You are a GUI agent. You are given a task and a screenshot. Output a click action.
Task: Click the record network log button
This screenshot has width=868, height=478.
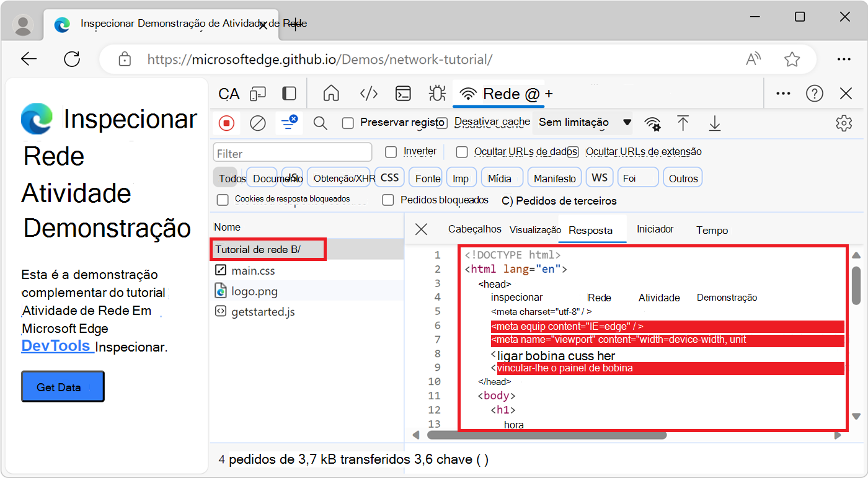click(x=227, y=123)
